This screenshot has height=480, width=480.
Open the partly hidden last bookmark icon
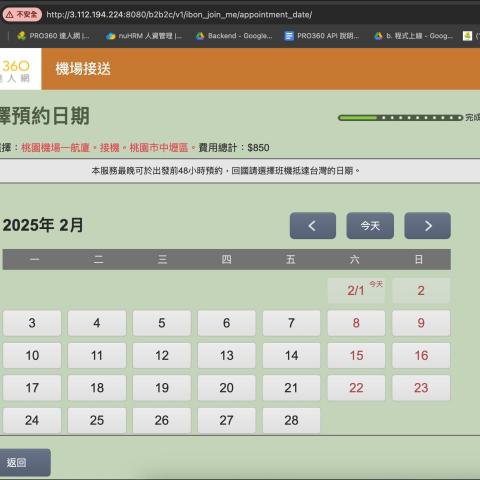tap(468, 36)
